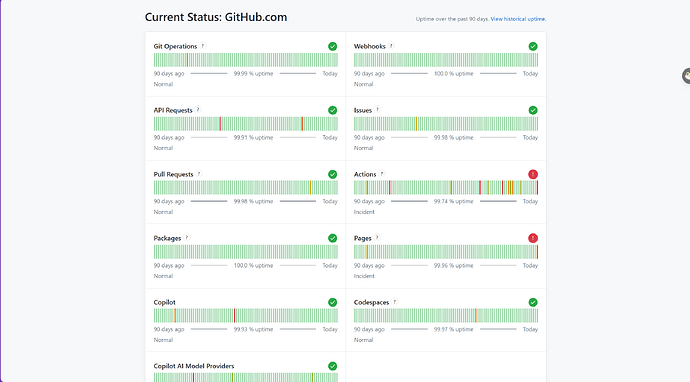The image size is (690, 382).
Task: Click the Pull Requests question mark icon
Action: (x=199, y=174)
